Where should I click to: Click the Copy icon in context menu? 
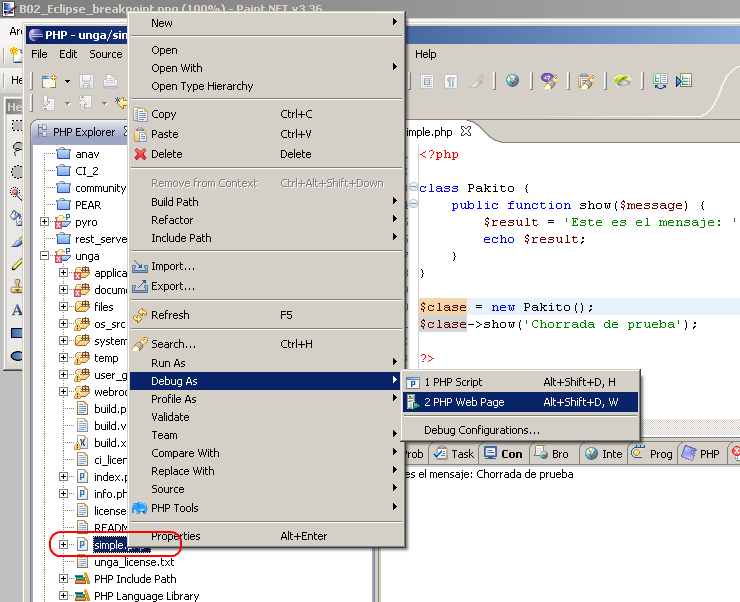(x=140, y=114)
